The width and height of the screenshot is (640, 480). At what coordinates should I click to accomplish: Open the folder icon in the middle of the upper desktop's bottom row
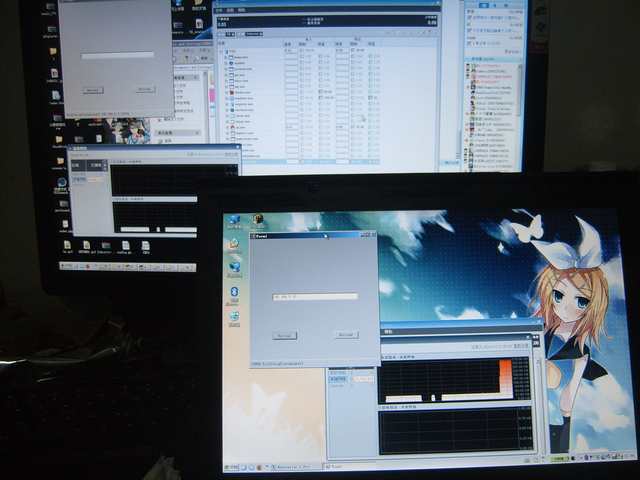point(105,247)
